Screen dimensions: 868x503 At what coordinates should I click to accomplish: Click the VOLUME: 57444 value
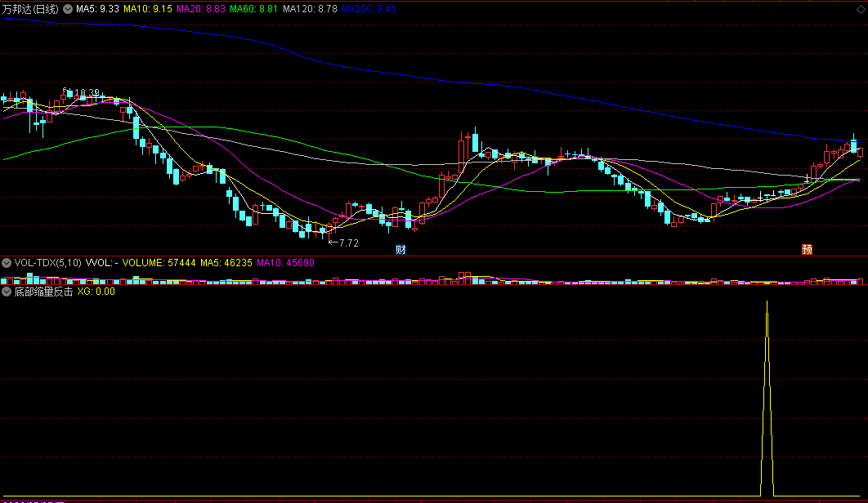pos(159,263)
